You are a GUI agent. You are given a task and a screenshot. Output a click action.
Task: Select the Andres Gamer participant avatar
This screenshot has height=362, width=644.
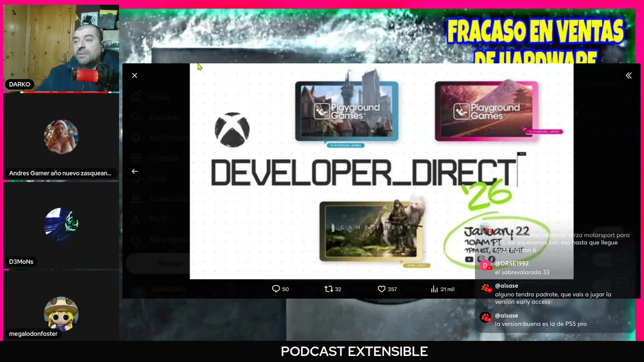click(x=61, y=137)
